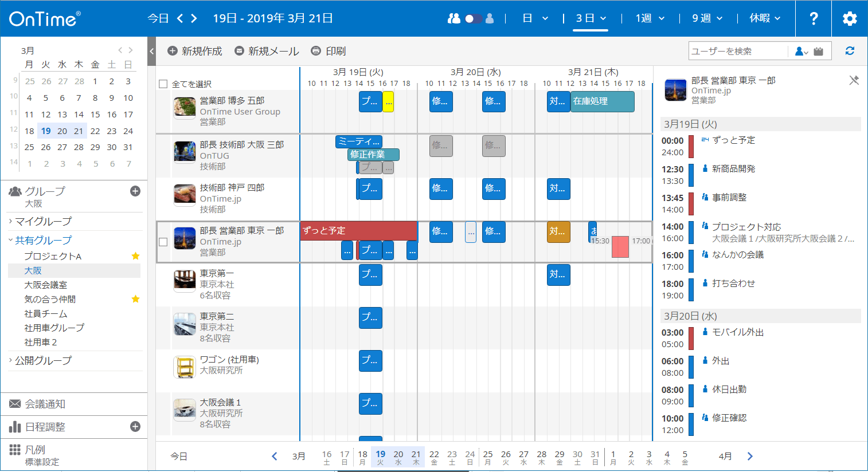Click the 新規作成 plus icon

point(172,50)
